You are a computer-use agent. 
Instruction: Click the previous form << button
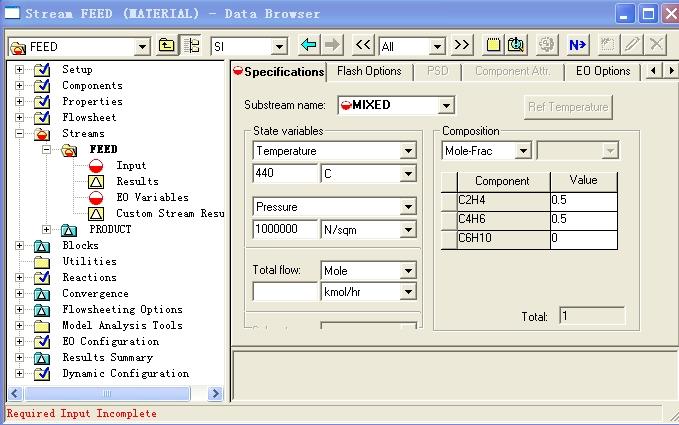coord(363,45)
